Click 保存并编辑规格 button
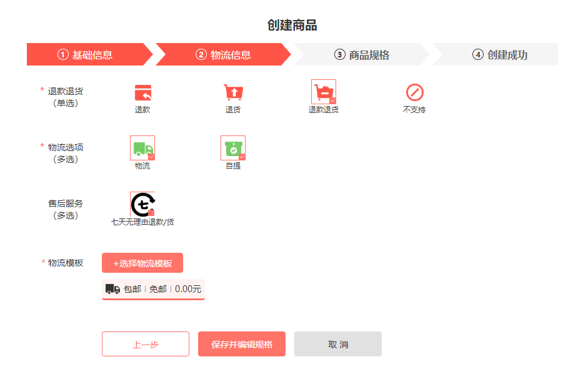588x382 pixels. (242, 344)
